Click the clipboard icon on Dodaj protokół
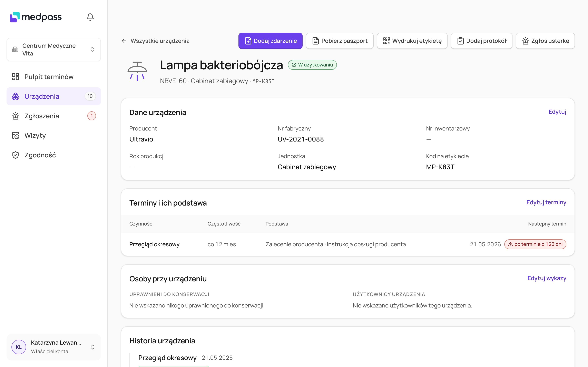588x367 pixels. 460,41
